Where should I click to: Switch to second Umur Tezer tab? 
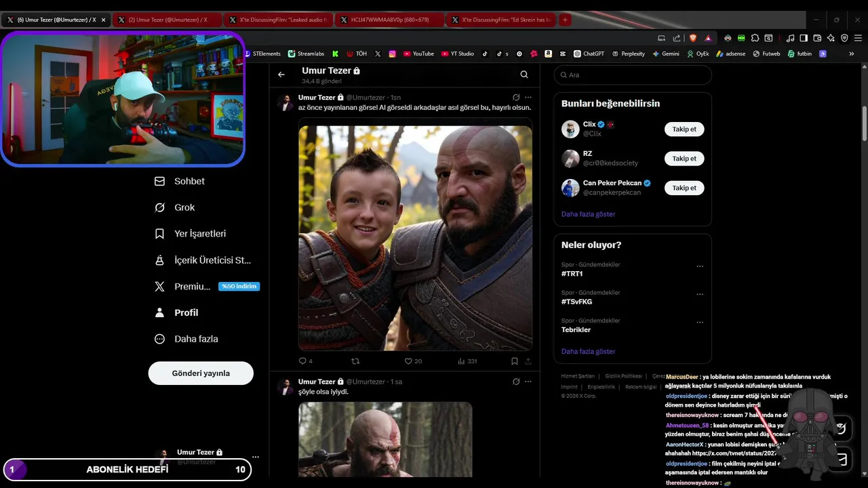pyautogui.click(x=167, y=20)
